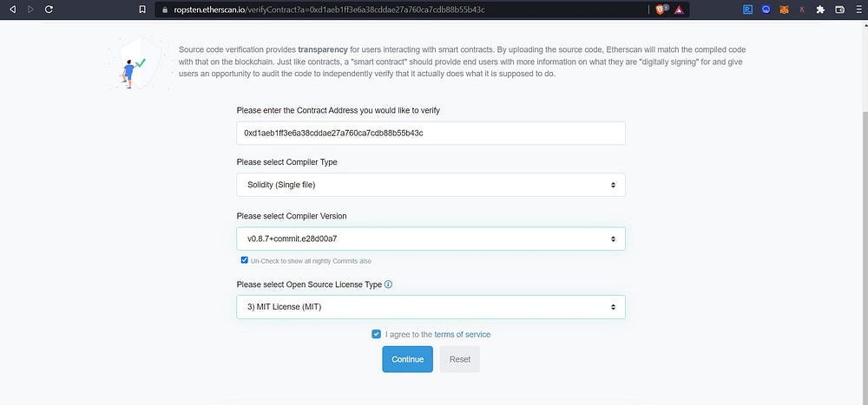Click the blue P extension icon

point(747,10)
